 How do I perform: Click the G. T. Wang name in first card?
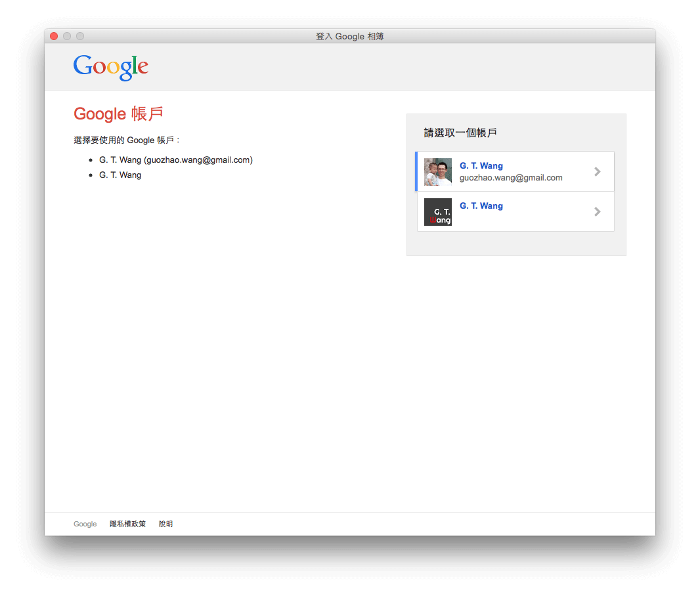(x=481, y=165)
